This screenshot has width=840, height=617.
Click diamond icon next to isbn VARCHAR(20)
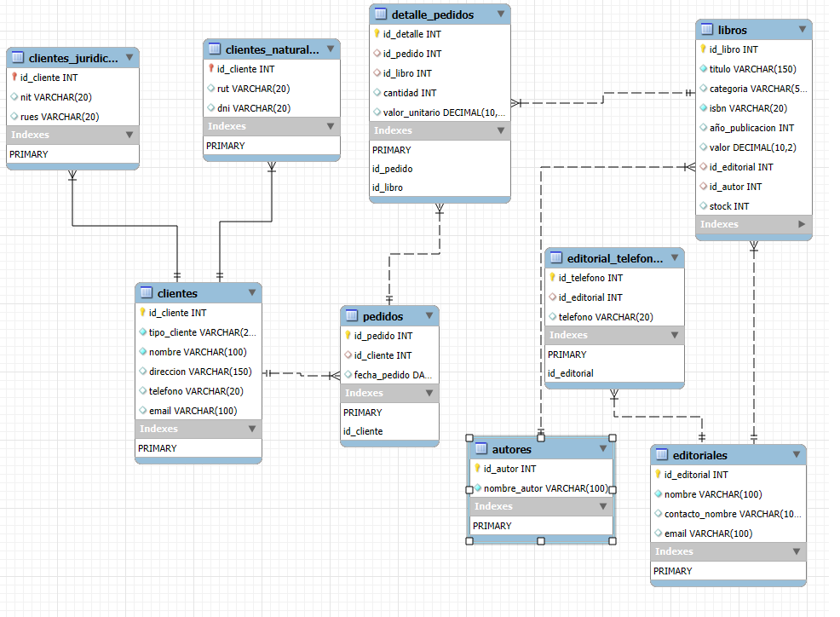[x=704, y=107]
